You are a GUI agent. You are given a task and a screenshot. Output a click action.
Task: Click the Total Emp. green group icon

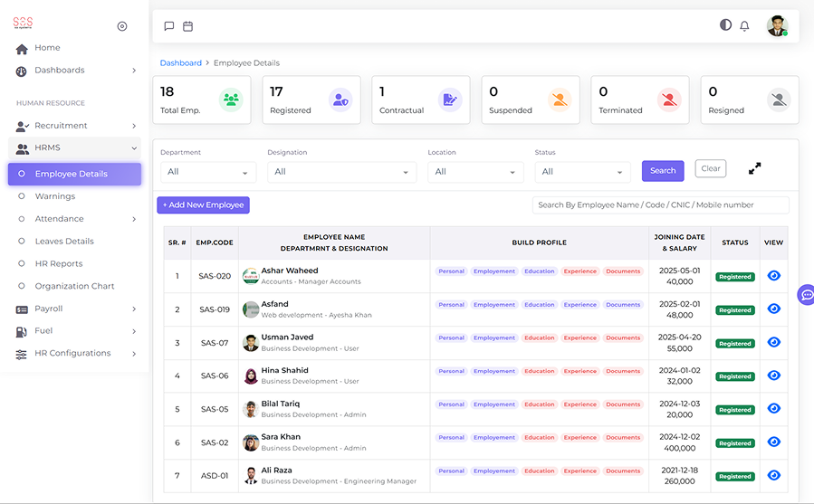[231, 100]
